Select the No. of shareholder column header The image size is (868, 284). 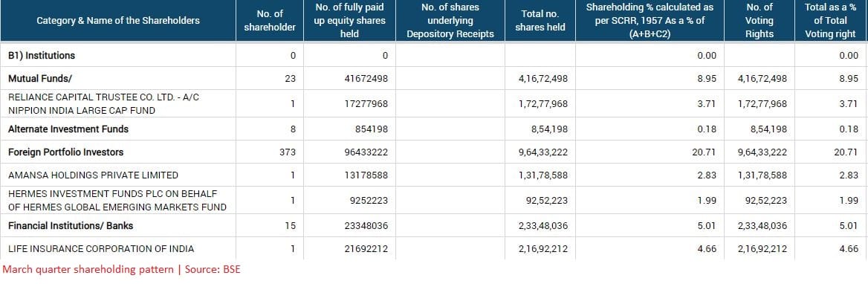270,21
